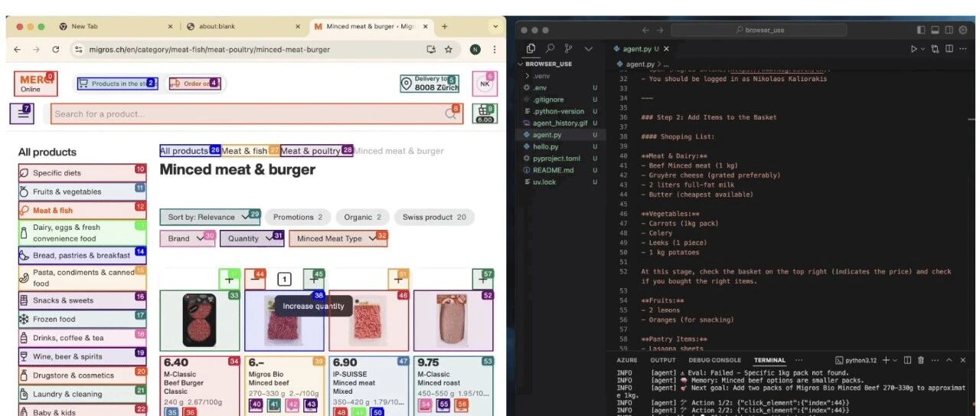Open pyproject.toml in the Explorer

tap(557, 159)
